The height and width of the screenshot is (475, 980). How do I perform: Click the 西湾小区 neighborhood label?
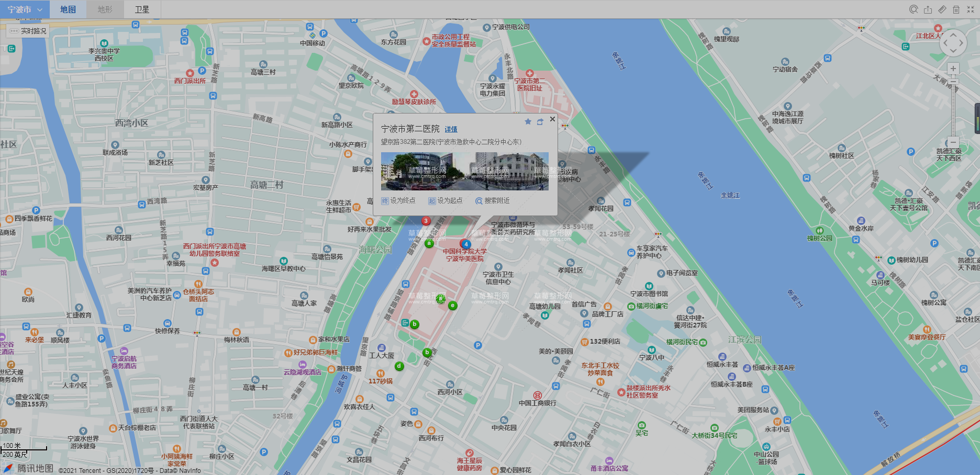coord(132,123)
